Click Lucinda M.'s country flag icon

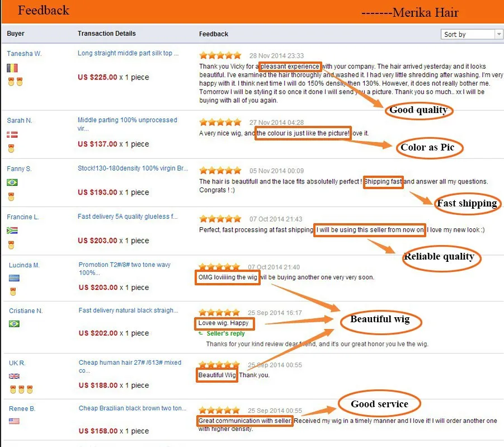pyautogui.click(x=14, y=278)
